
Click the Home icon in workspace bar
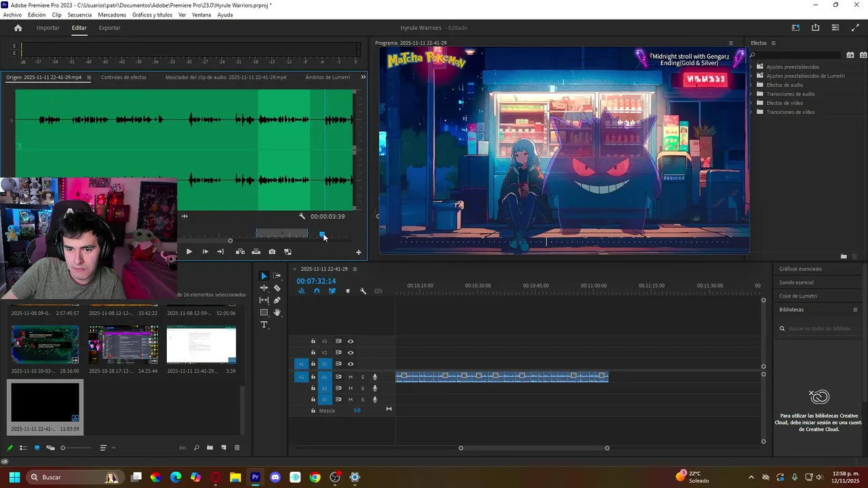[18, 28]
